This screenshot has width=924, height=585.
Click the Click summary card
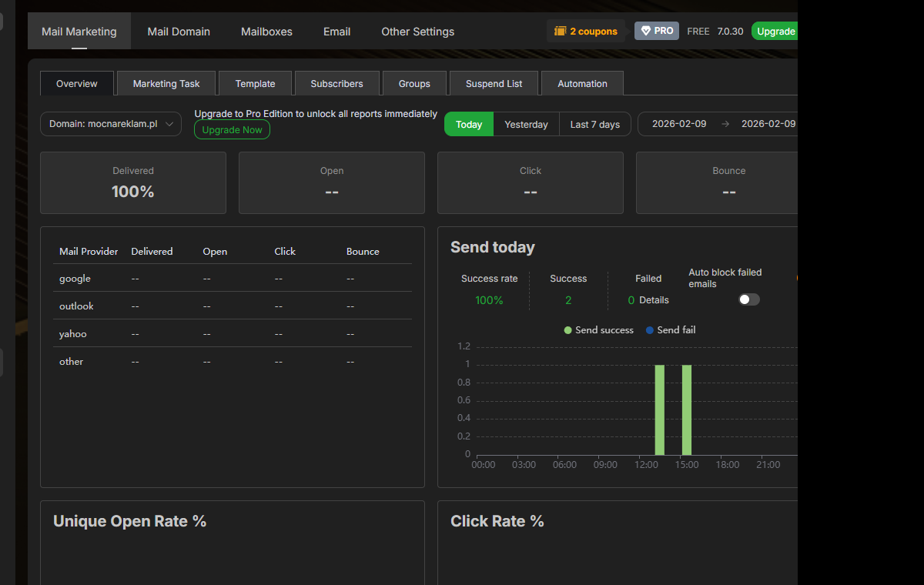pos(531,182)
